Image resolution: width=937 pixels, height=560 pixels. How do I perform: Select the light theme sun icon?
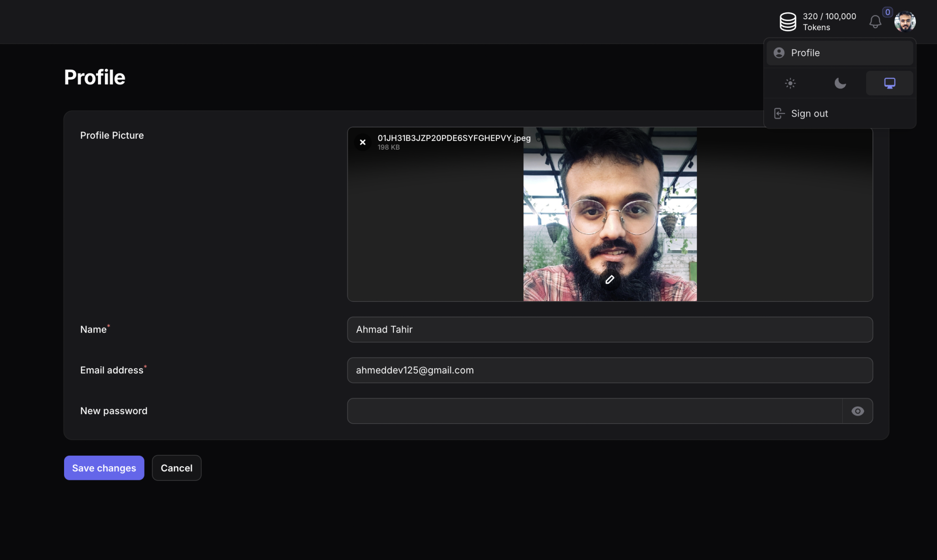790,83
